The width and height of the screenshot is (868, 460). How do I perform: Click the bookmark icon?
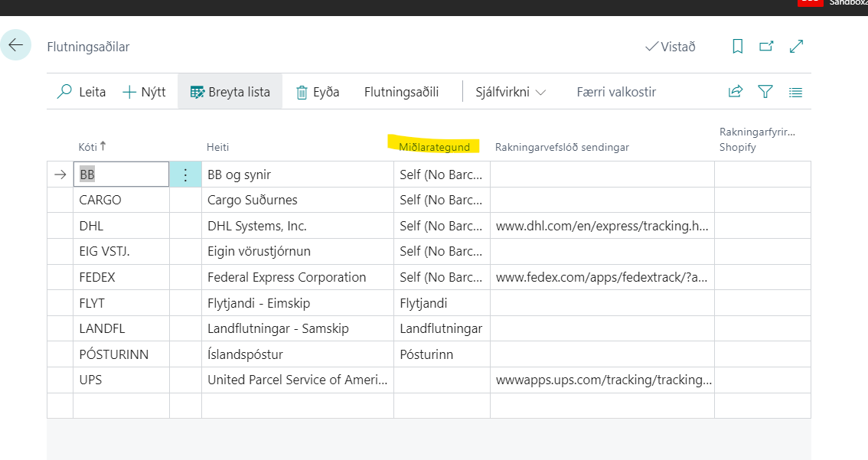737,47
